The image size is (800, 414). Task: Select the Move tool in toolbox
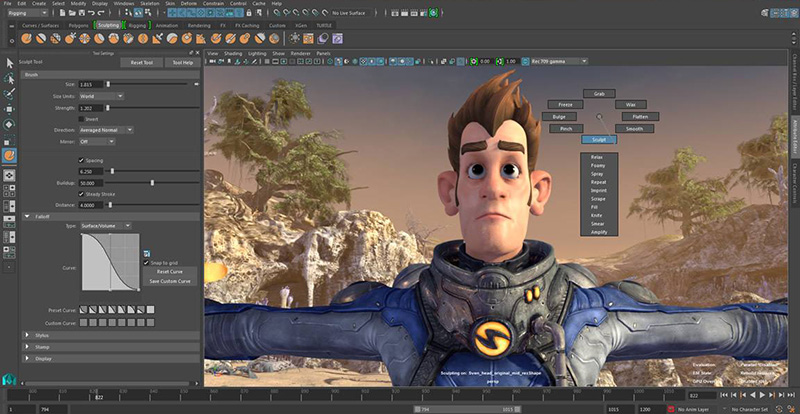10,109
